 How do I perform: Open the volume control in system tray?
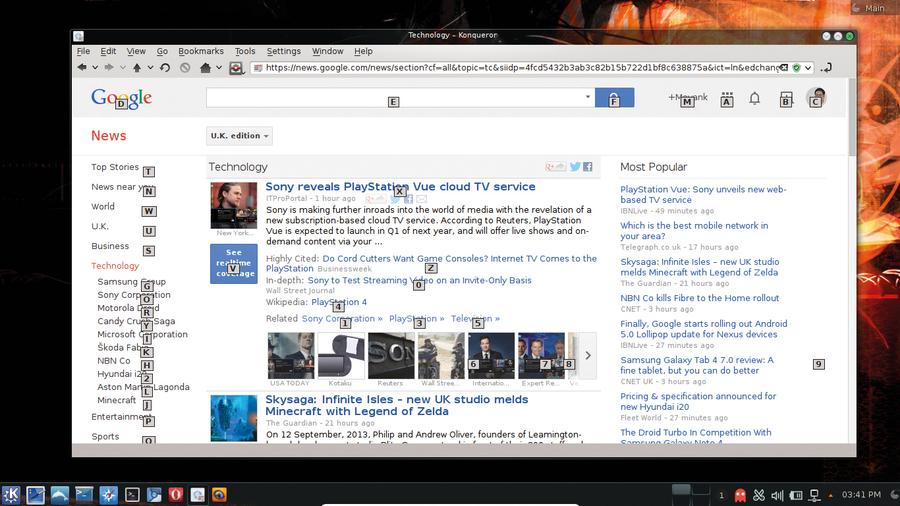(x=777, y=495)
